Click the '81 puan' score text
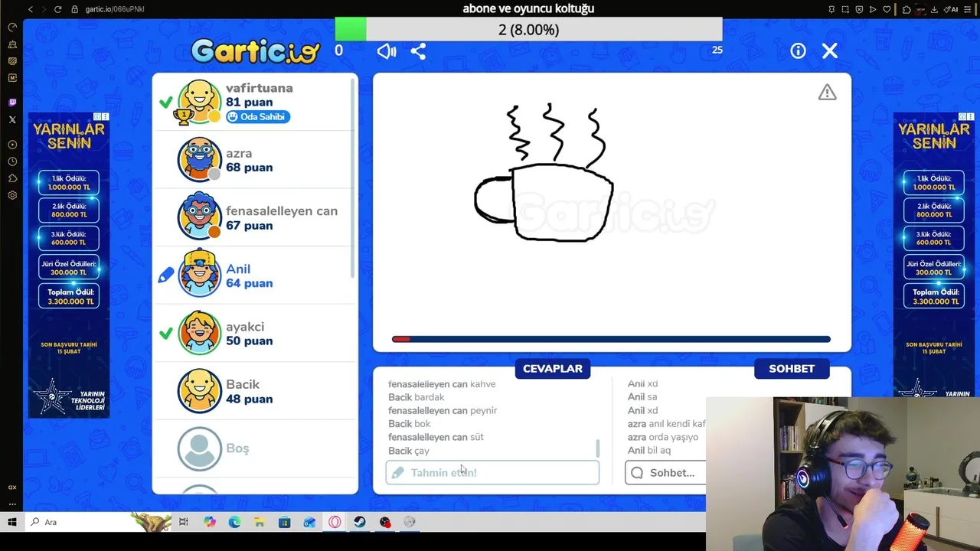This screenshot has height=551, width=980. [249, 102]
